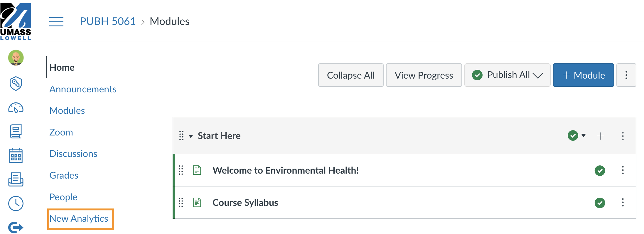
Task: Toggle the course navigation hamburger menu
Action: point(56,22)
